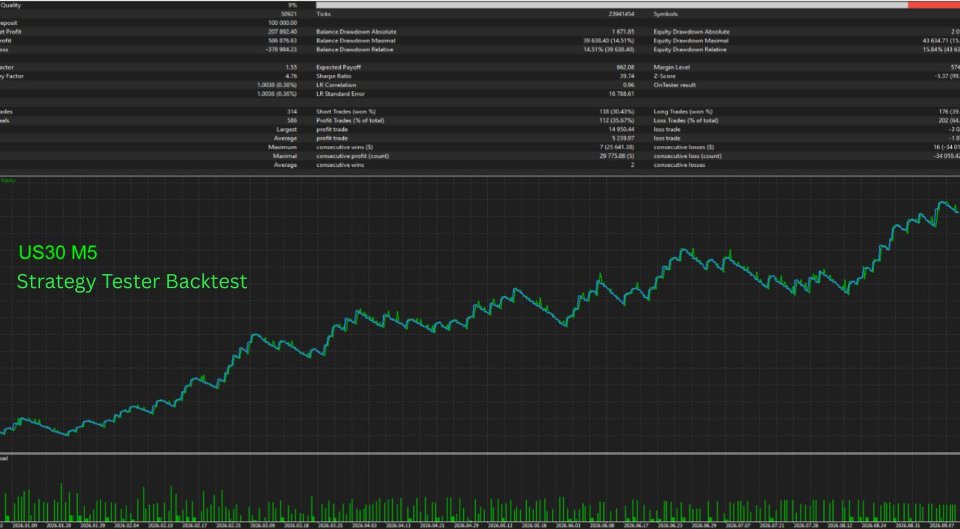Click 'Long Trades (won %)' label
The height and width of the screenshot is (529, 960).
pos(683,111)
